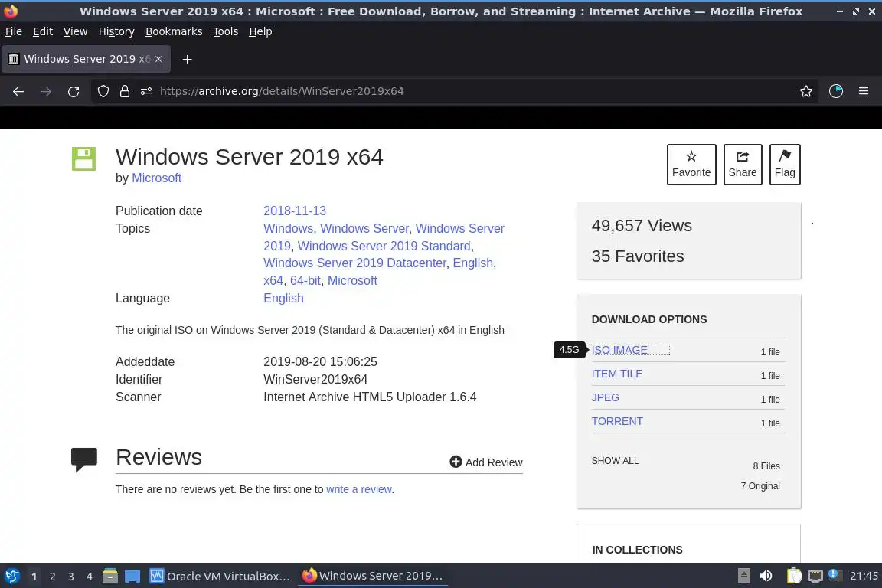This screenshot has width=882, height=588.
Task: Open the File menu
Action: (x=14, y=31)
